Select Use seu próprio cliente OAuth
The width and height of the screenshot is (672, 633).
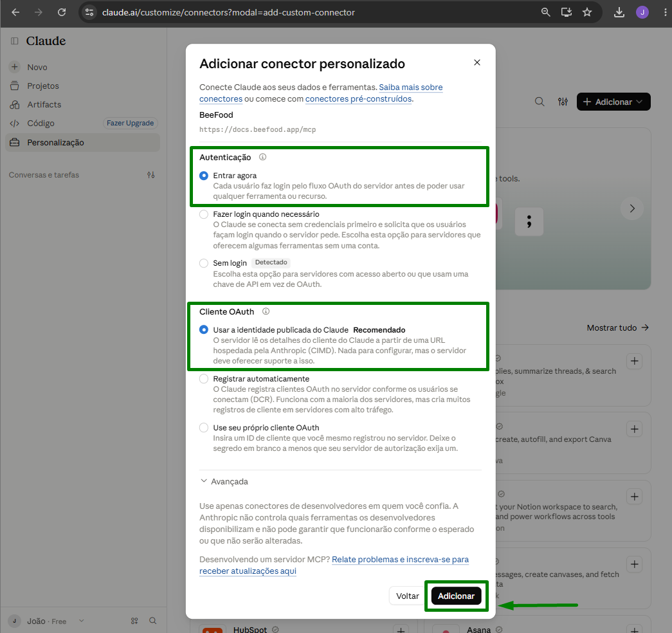coord(204,428)
